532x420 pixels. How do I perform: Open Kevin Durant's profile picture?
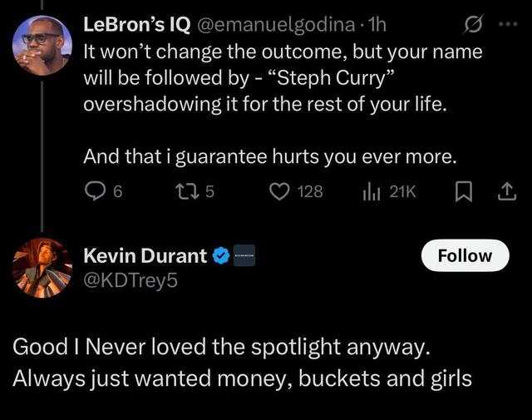click(42, 267)
